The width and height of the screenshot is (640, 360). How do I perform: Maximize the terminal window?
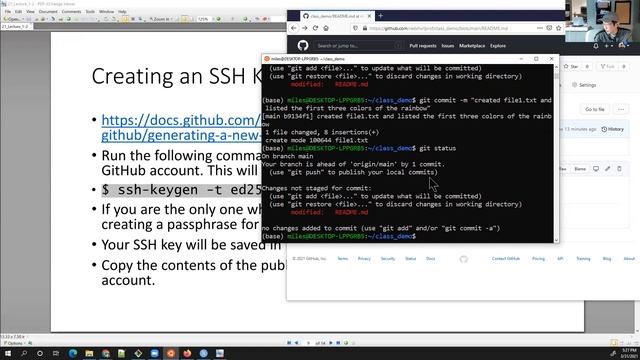[x=536, y=59]
